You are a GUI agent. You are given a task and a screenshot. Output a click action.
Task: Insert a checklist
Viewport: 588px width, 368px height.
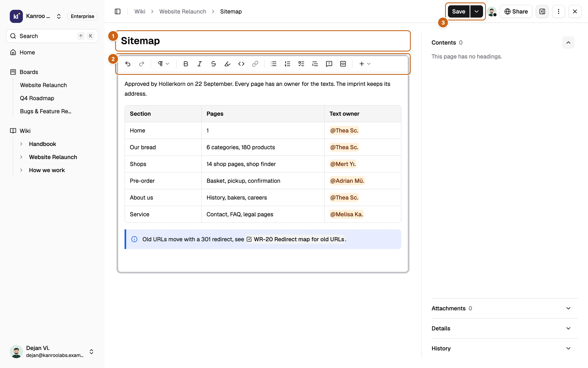301,64
